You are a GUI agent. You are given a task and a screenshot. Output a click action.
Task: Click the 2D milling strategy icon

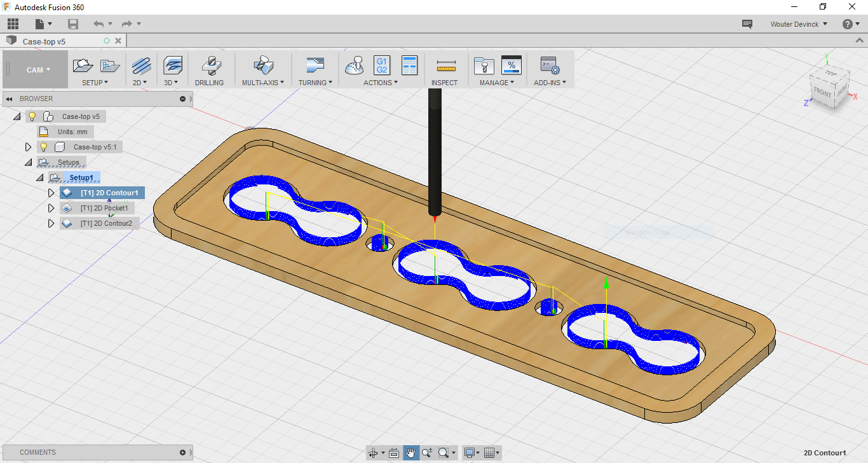pos(140,65)
